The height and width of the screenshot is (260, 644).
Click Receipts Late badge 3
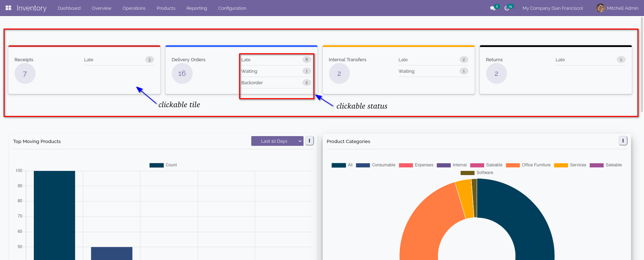(x=149, y=60)
